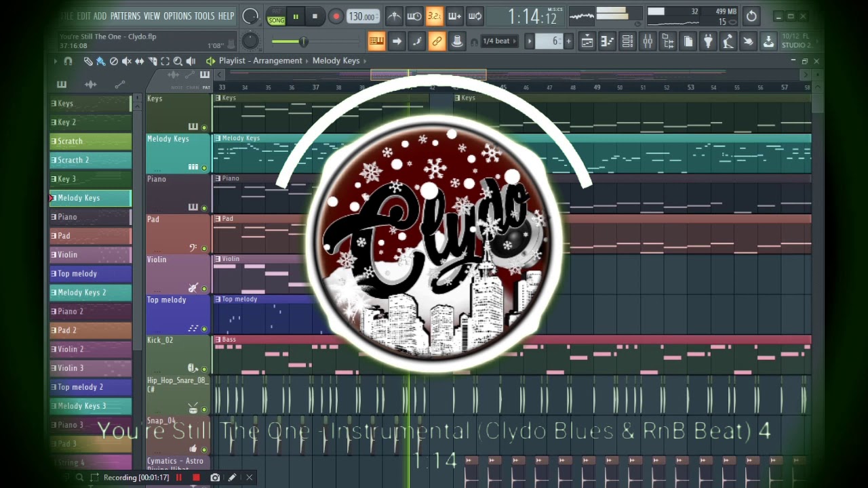The width and height of the screenshot is (868, 488).
Task: Click the red Record button
Action: (336, 16)
